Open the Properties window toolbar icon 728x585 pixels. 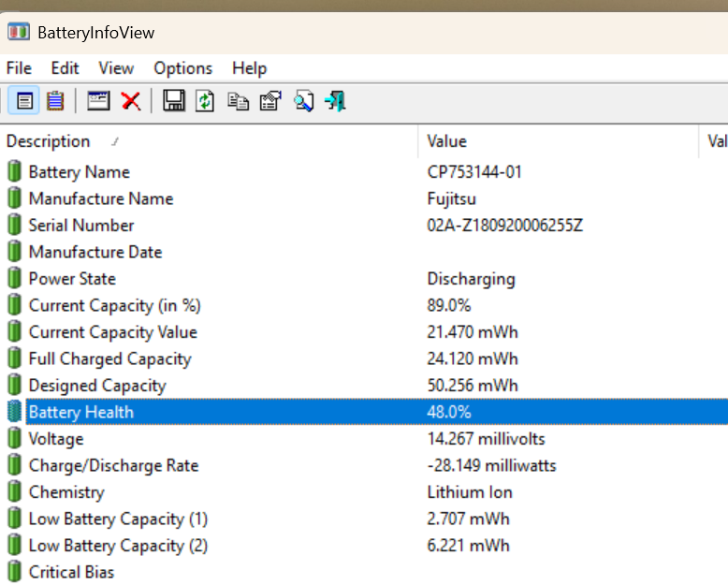(98, 100)
